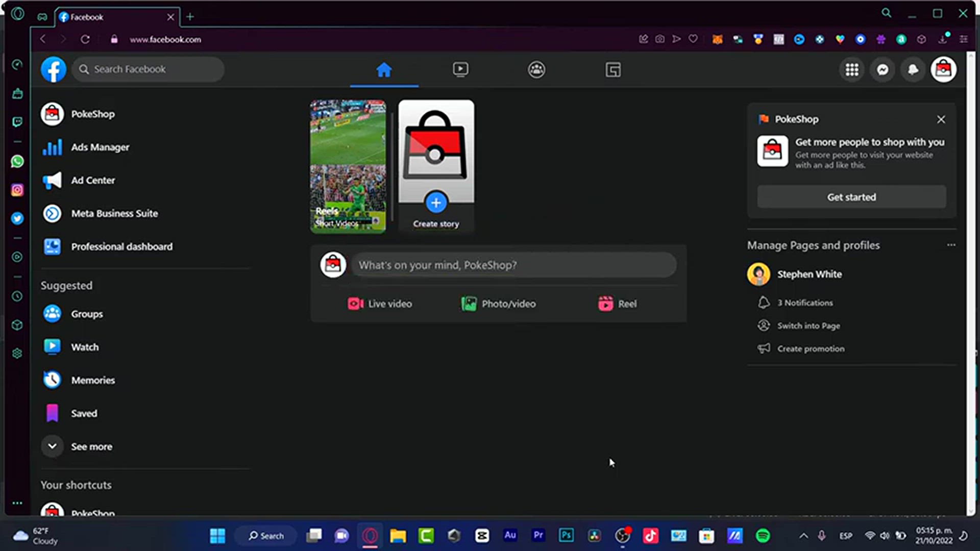Screen dimensions: 980x551
Task: Take a snapshot with camera icon
Action: click(x=660, y=39)
